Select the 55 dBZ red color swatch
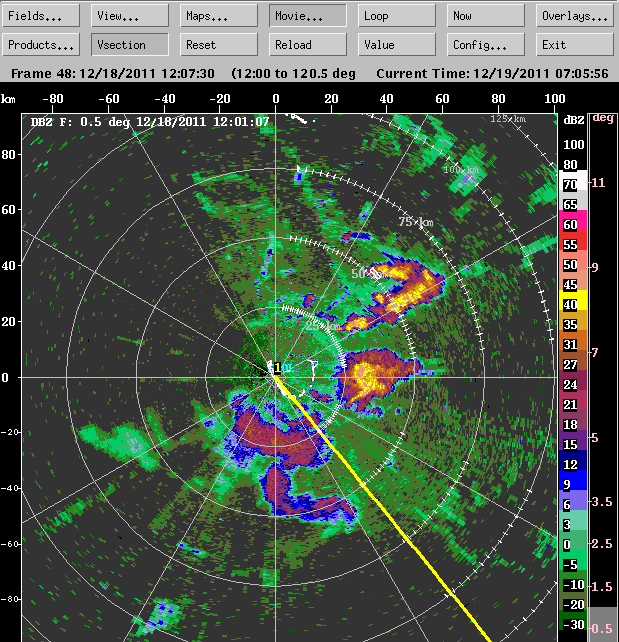Image resolution: width=619 pixels, height=642 pixels. pos(573,240)
